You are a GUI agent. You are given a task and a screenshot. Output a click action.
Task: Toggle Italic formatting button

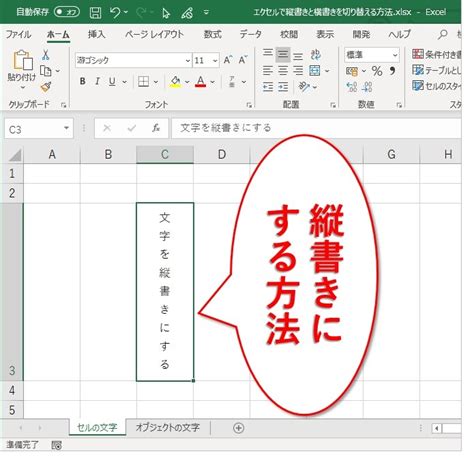pos(97,81)
